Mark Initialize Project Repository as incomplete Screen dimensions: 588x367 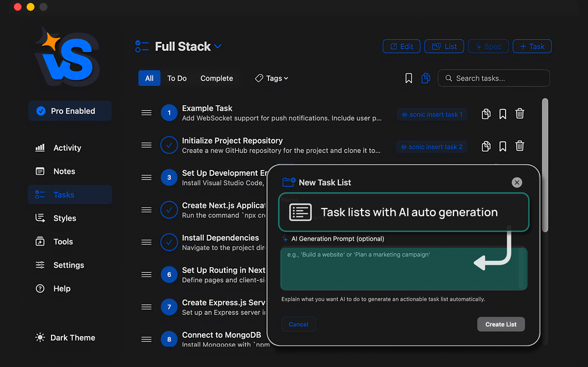pyautogui.click(x=169, y=146)
